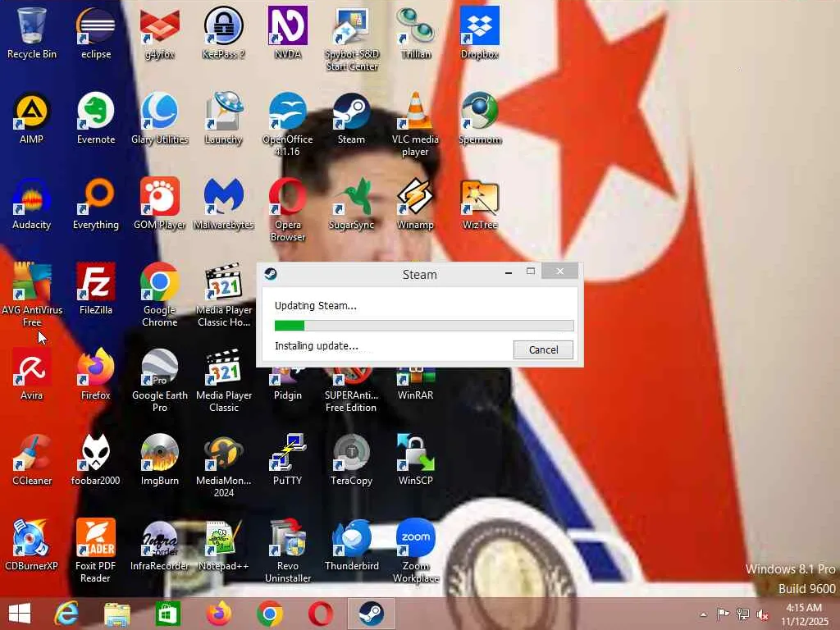The height and width of the screenshot is (630, 840).
Task: Select the CDBurnerXP desktop icon
Action: (x=32, y=546)
